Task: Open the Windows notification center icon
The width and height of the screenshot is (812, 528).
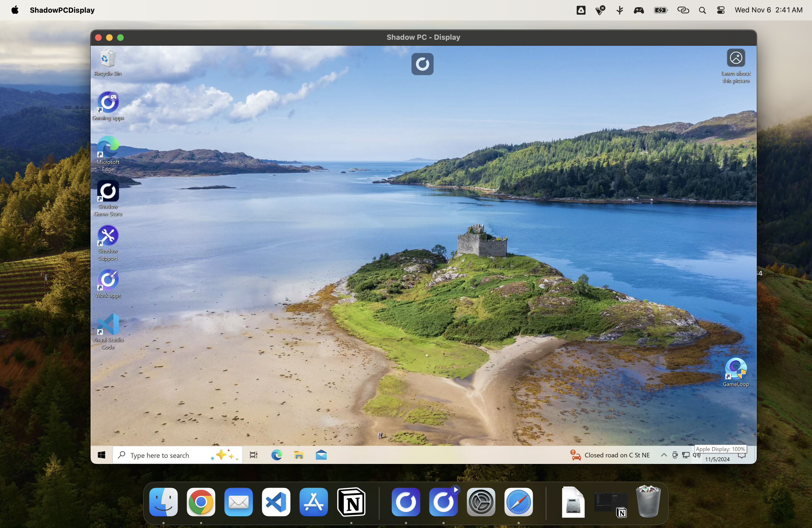Action: click(742, 456)
